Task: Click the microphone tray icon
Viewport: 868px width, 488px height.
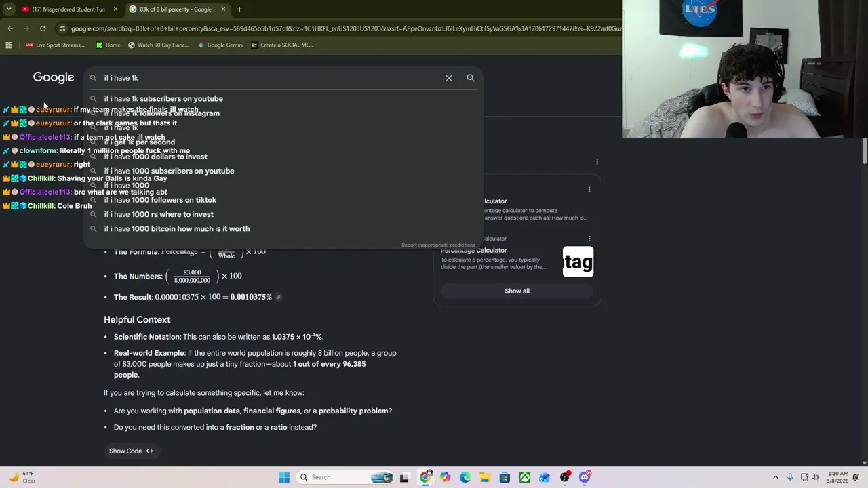Action: [x=790, y=477]
